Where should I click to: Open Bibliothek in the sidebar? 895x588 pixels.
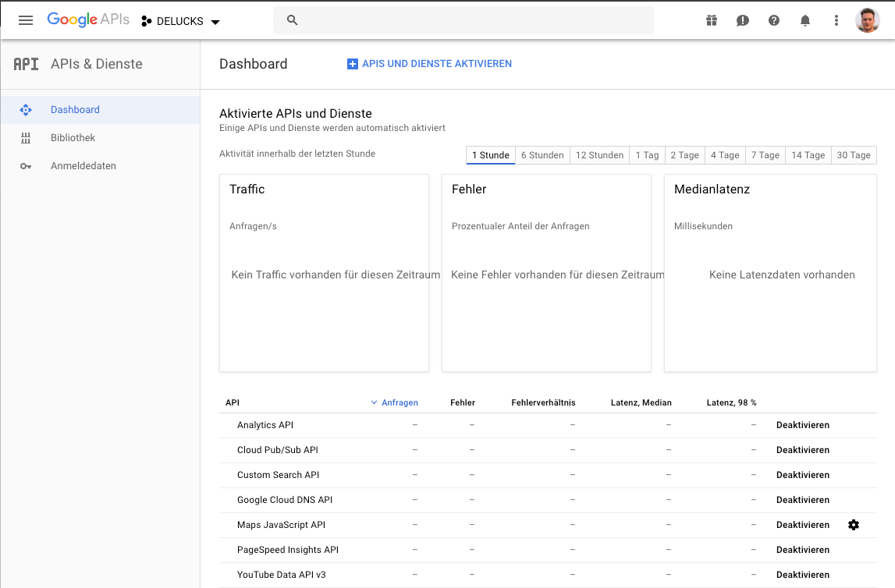(101, 137)
